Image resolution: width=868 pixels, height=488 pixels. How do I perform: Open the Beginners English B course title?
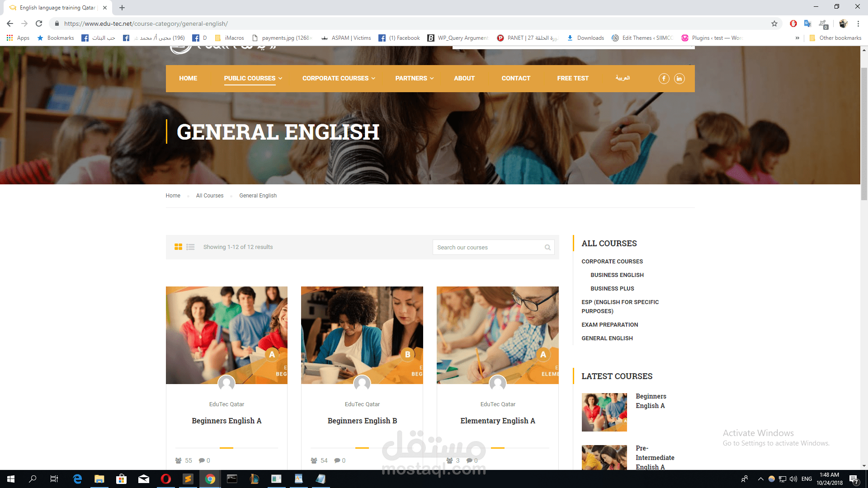[x=362, y=421]
